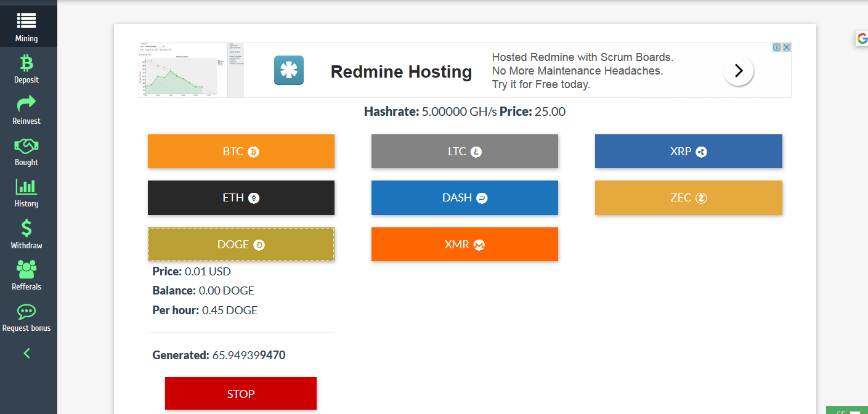The width and height of the screenshot is (868, 414).
Task: Open ad info icon
Action: click(777, 47)
